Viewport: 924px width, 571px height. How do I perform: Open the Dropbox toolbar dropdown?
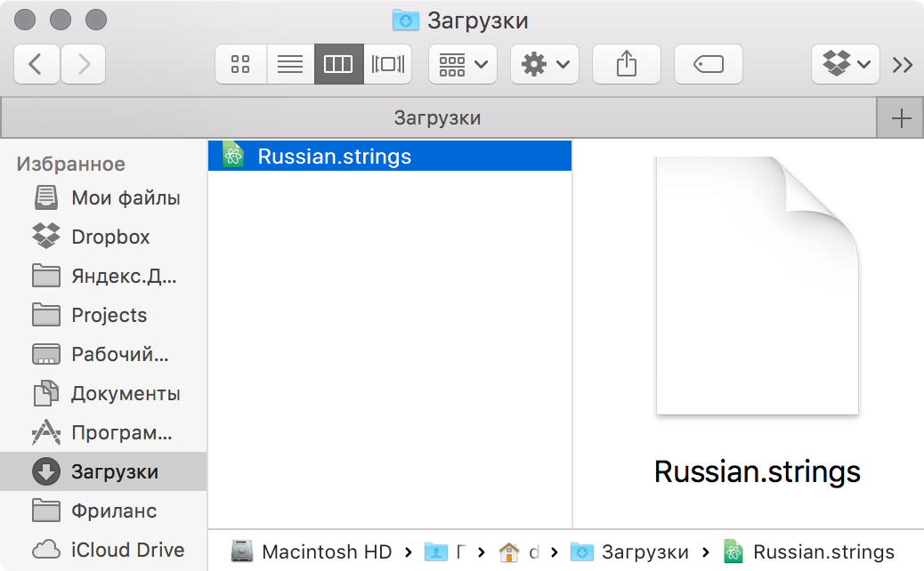(845, 64)
